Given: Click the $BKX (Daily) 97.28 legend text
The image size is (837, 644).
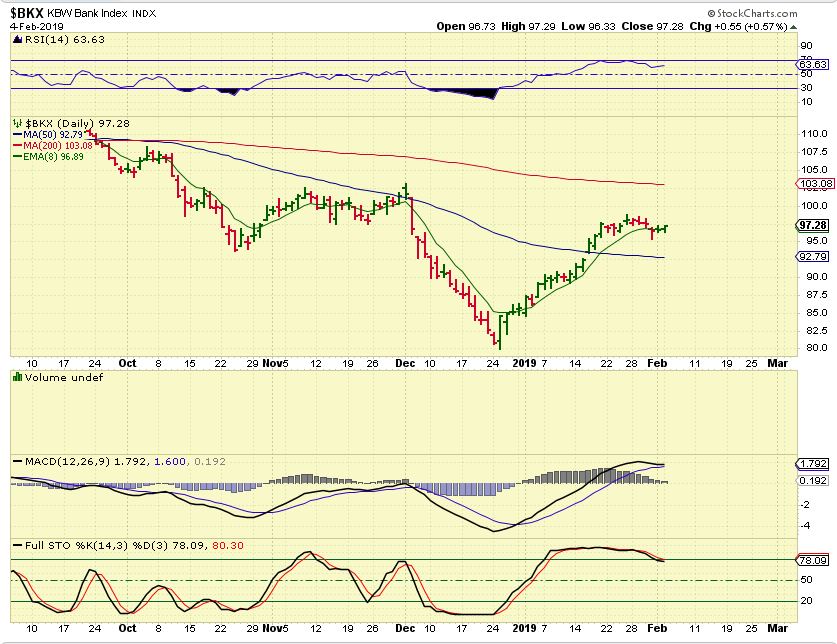Looking at the screenshot, I should [x=77, y=123].
